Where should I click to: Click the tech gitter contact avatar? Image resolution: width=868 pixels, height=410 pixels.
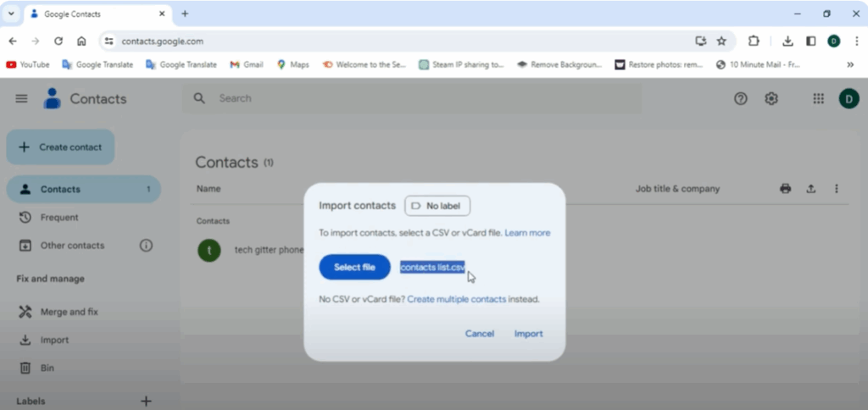click(x=209, y=251)
